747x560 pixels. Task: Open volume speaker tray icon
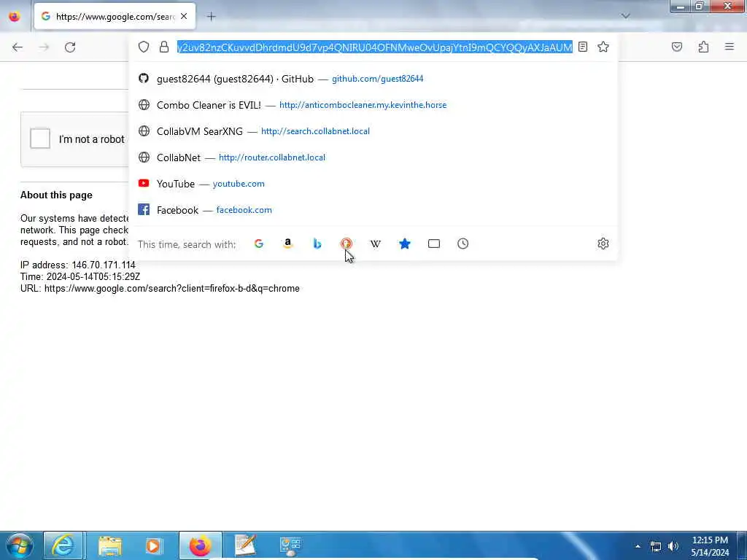[x=673, y=546]
